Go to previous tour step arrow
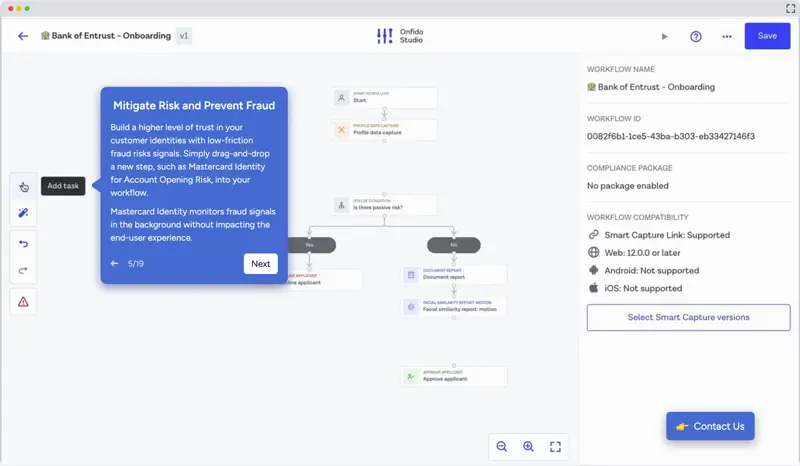The width and height of the screenshot is (800, 466). click(114, 263)
